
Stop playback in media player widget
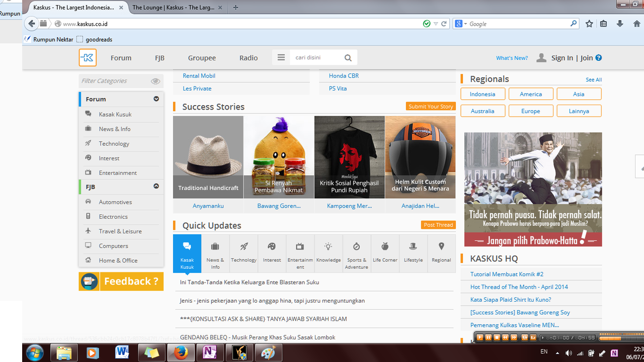coord(497,337)
